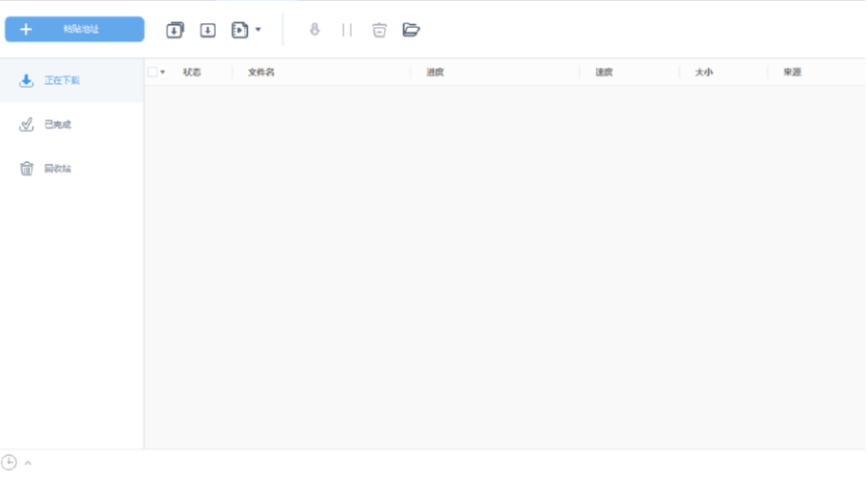
Task: Click the Status (状态) column header
Action: pos(192,72)
